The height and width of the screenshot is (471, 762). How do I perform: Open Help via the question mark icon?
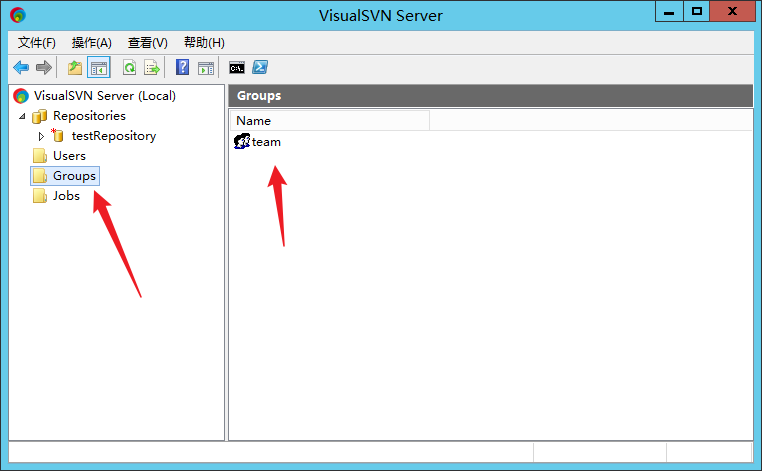[182, 67]
